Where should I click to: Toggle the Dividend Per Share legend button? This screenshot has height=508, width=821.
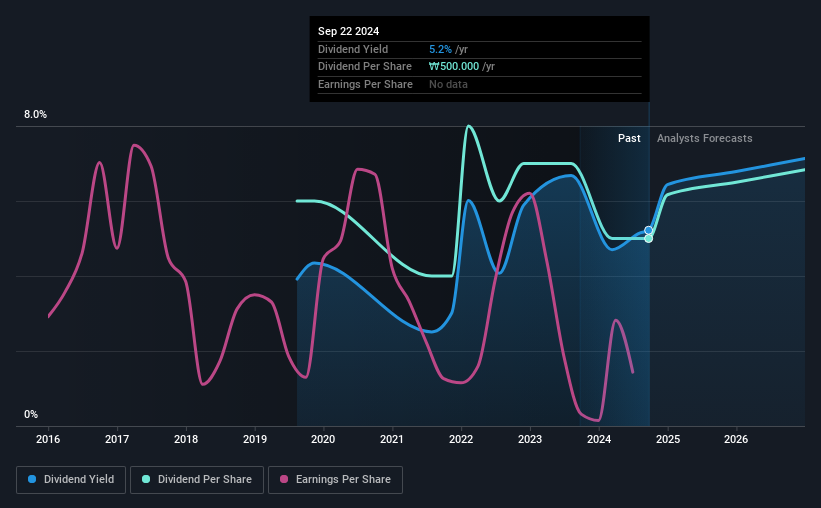pyautogui.click(x=197, y=479)
